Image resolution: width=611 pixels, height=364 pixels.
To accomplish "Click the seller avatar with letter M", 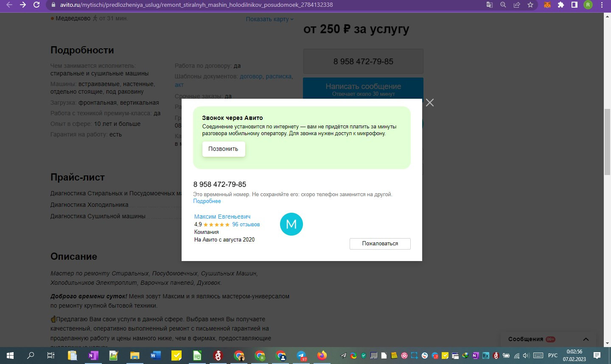I will tap(291, 224).
